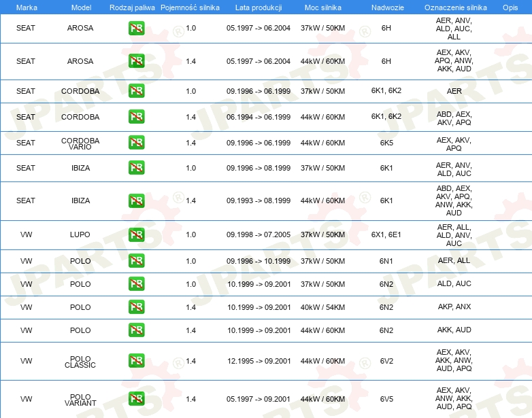This screenshot has width=532, height=418.
Task: Click the Pojemność silnika header
Action: click(190, 7)
